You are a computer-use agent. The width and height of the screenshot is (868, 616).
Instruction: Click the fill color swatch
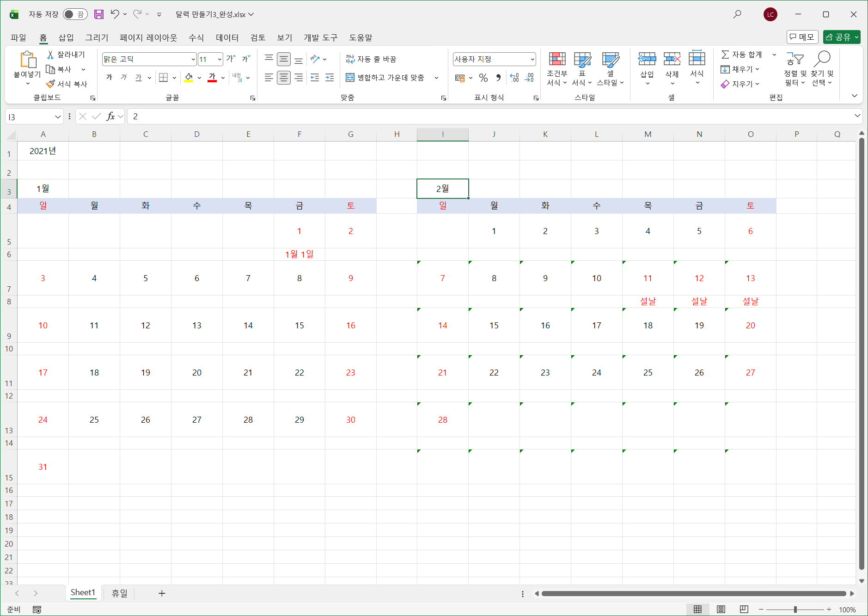coord(189,78)
